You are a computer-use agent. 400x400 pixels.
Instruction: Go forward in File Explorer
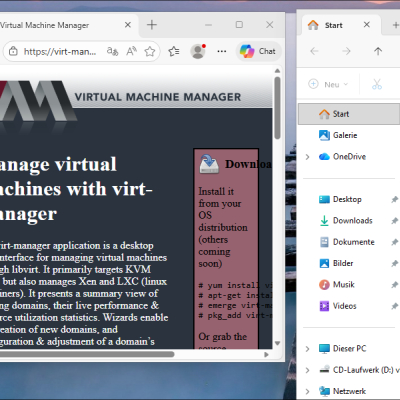[x=346, y=51]
